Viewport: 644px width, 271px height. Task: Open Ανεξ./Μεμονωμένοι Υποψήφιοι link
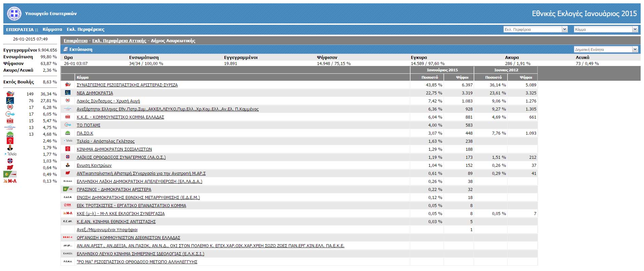click(x=107, y=230)
